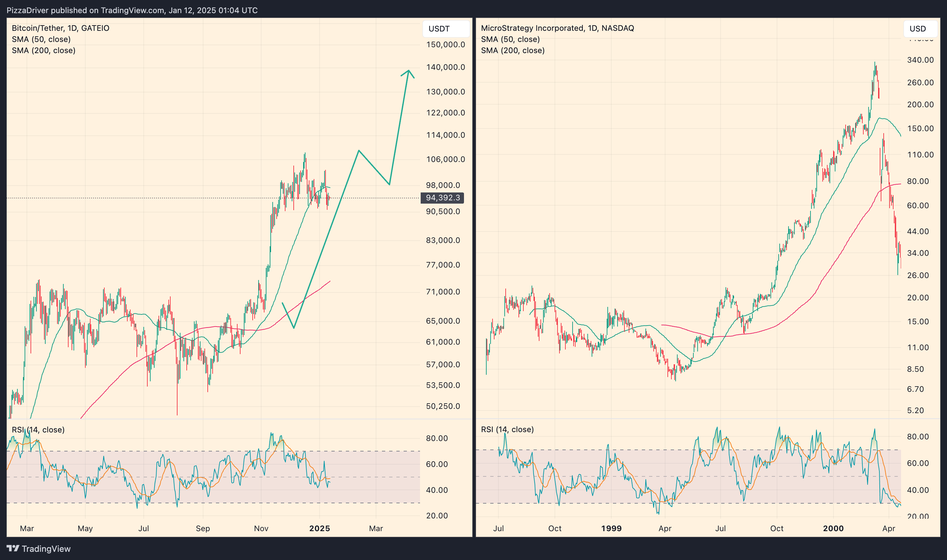
Task: Click the 114,000.0 price axis label
Action: point(446,135)
